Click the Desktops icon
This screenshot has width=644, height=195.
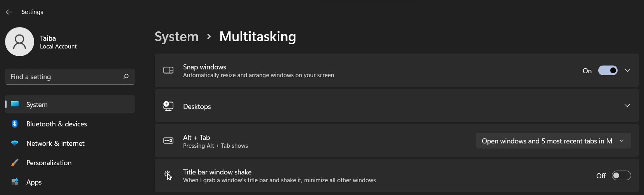(x=168, y=106)
